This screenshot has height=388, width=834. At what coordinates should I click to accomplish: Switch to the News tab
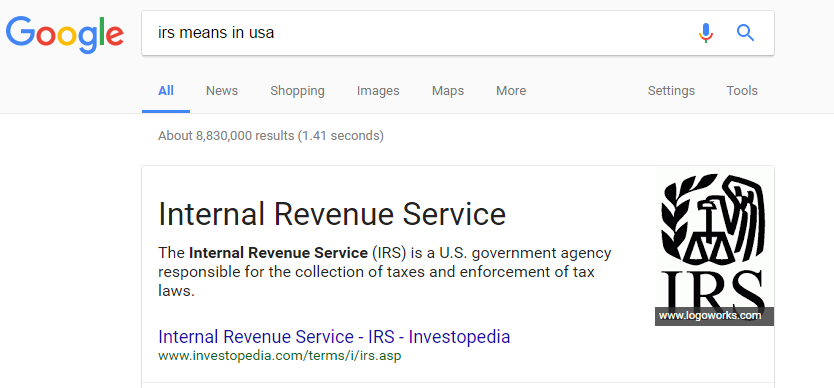(222, 91)
